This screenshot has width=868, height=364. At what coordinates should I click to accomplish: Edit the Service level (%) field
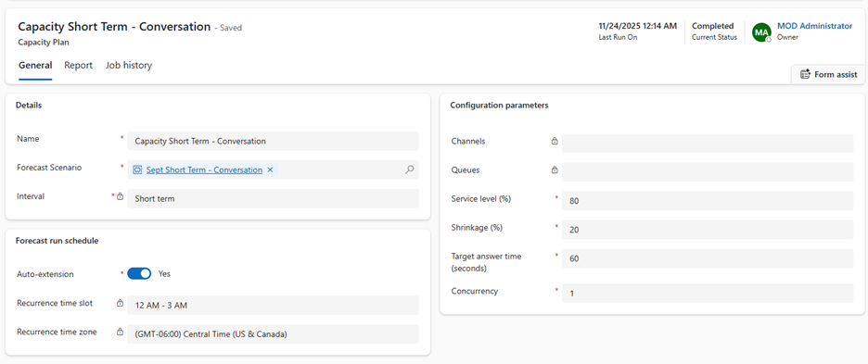[708, 201]
